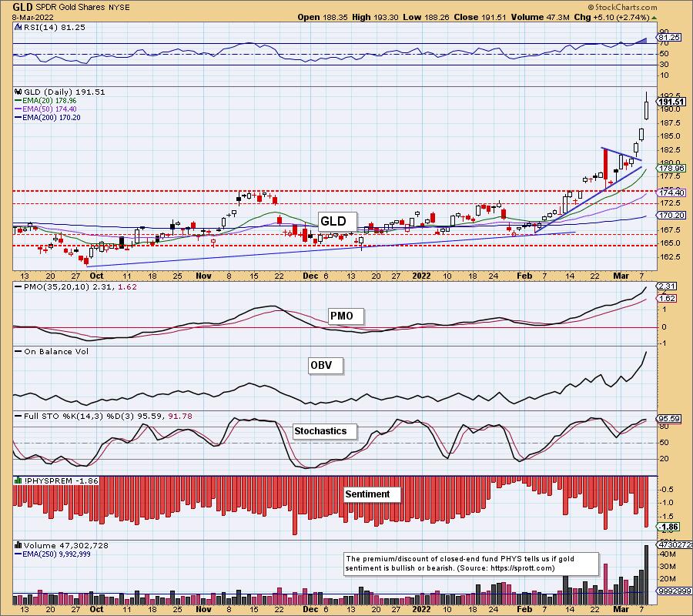Click '2022' on the bottom volume date axis
Screen dimensions: 693x616
point(422,609)
